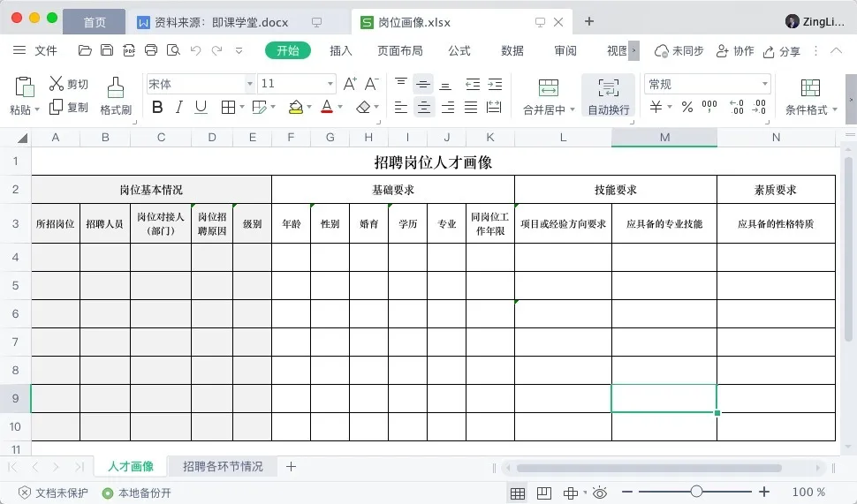Click the currency ¥ format icon
Viewport: 857px width, 504px height.
(656, 107)
